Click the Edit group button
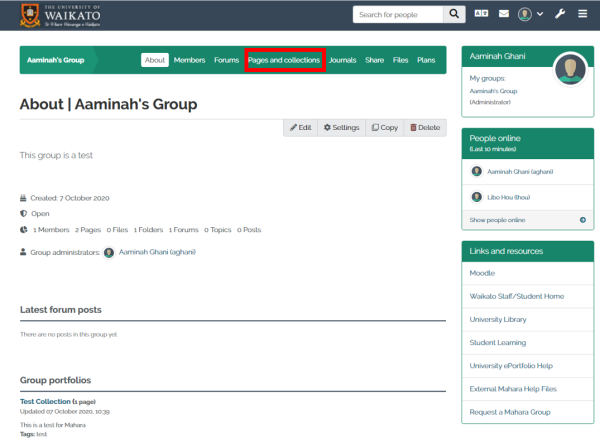Viewport: 600px width, 443px height. (x=300, y=128)
